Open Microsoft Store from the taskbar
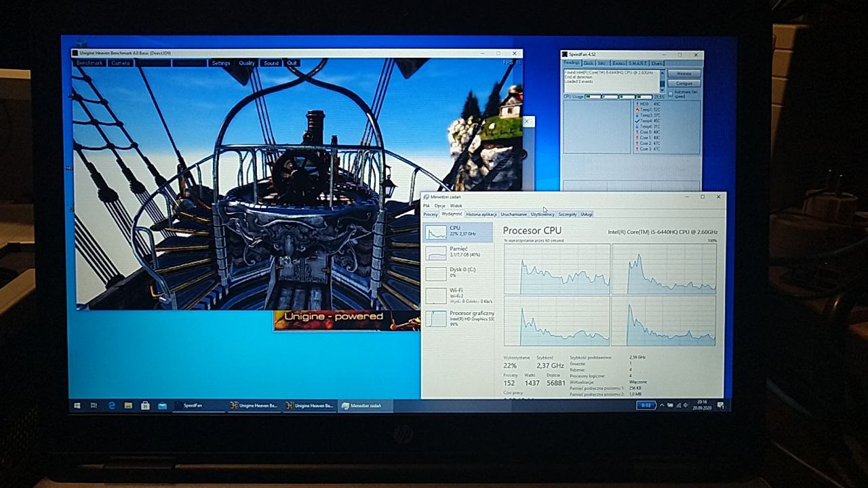This screenshot has height=488, width=868. (x=145, y=405)
